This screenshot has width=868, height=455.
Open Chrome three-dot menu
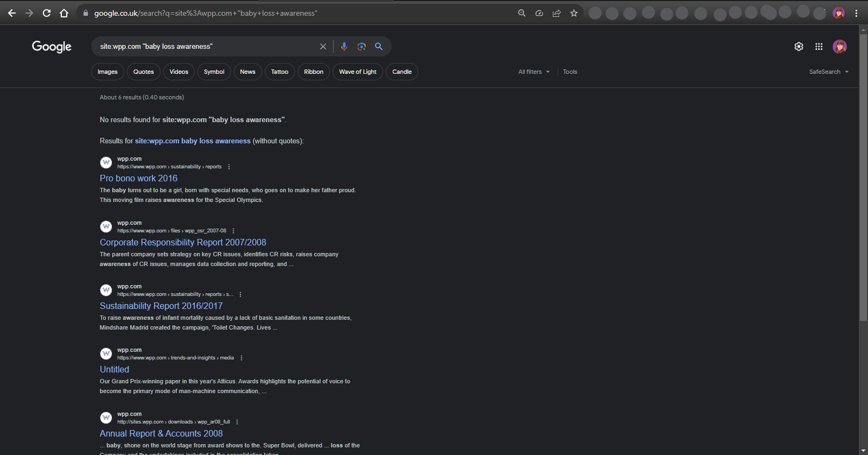(857, 13)
